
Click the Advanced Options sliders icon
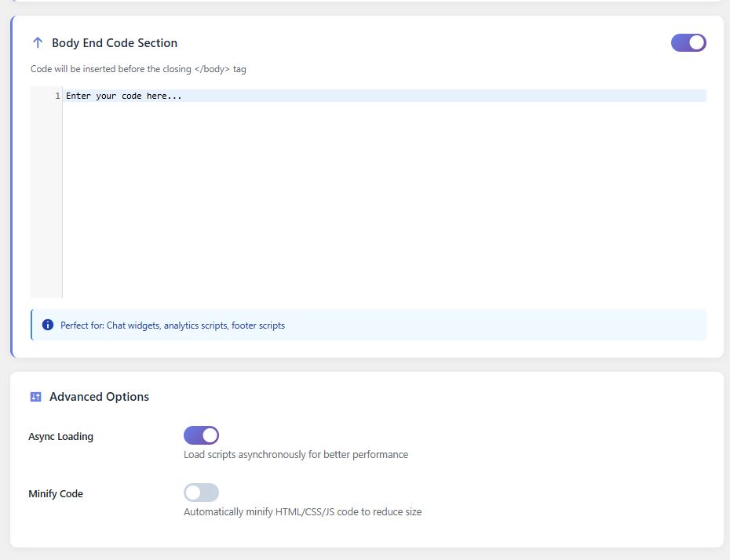[35, 397]
